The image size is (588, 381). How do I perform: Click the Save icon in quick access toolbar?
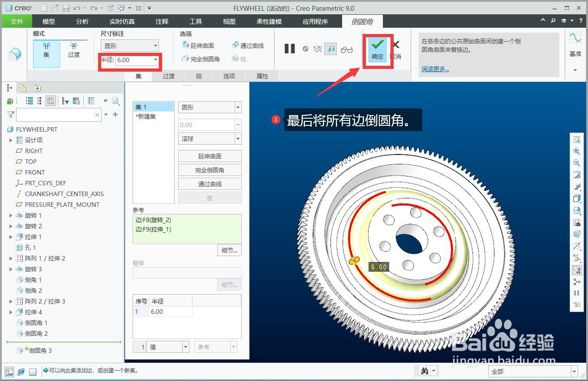click(66, 8)
